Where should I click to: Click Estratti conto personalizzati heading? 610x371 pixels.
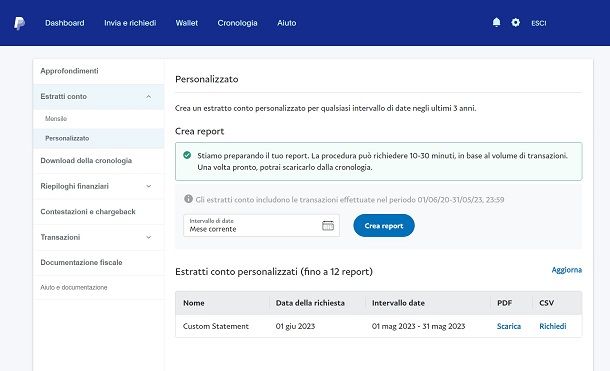[x=273, y=271]
